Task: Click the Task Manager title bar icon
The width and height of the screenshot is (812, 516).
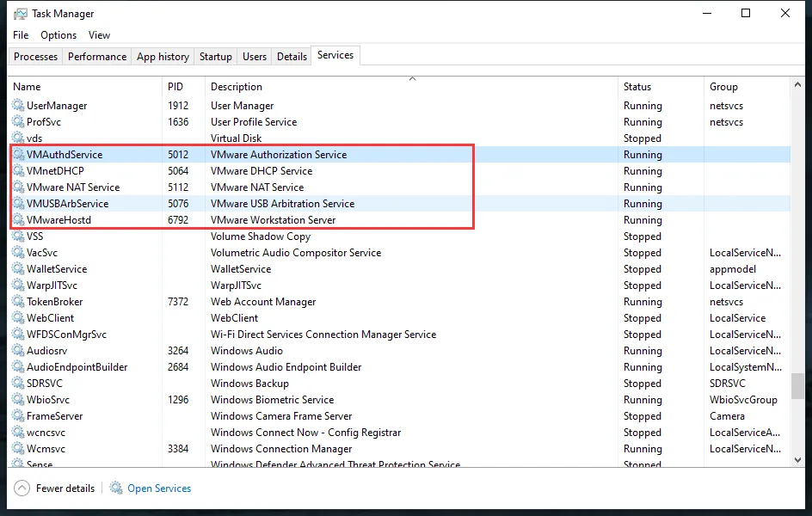Action: click(x=20, y=14)
